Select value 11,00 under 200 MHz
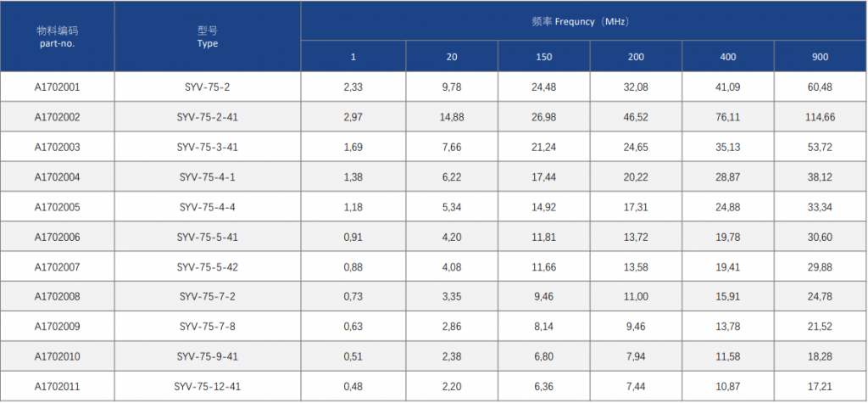The image size is (868, 403). tap(636, 297)
